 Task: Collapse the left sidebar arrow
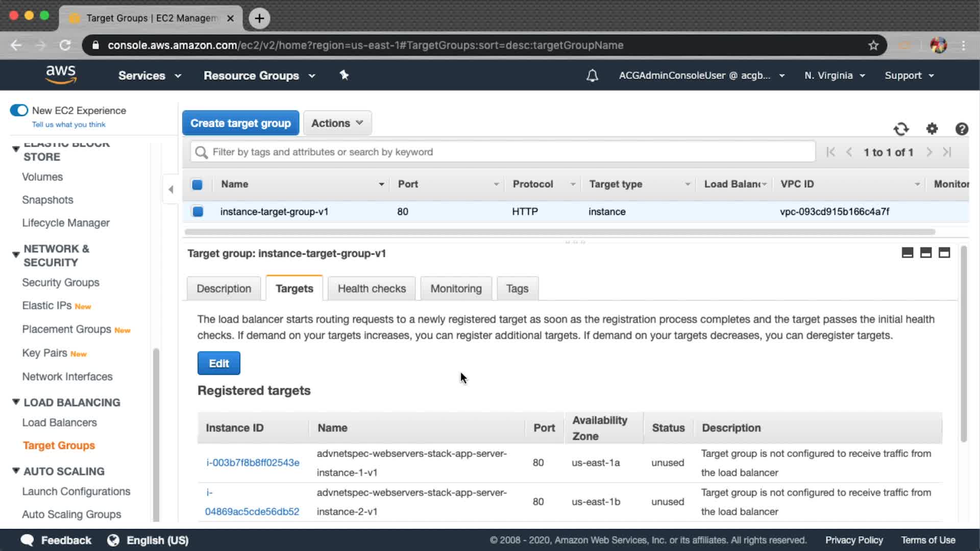point(171,189)
